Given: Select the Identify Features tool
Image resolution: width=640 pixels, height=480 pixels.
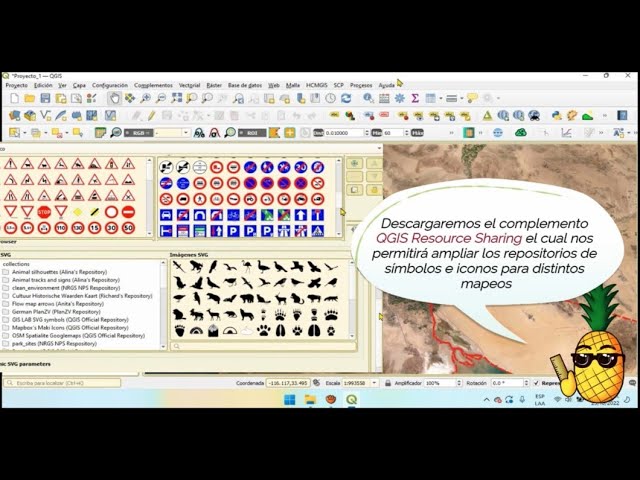Looking at the screenshot, I should 368,98.
